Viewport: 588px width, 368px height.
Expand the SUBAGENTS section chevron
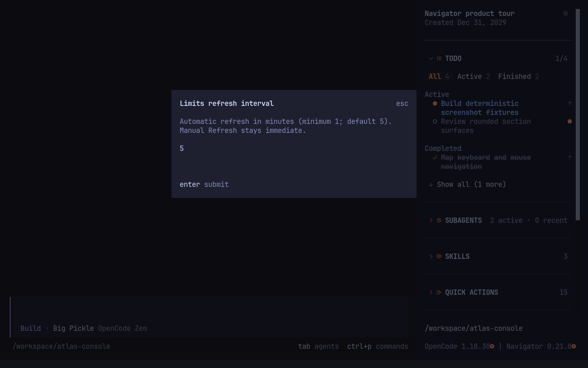(x=431, y=220)
